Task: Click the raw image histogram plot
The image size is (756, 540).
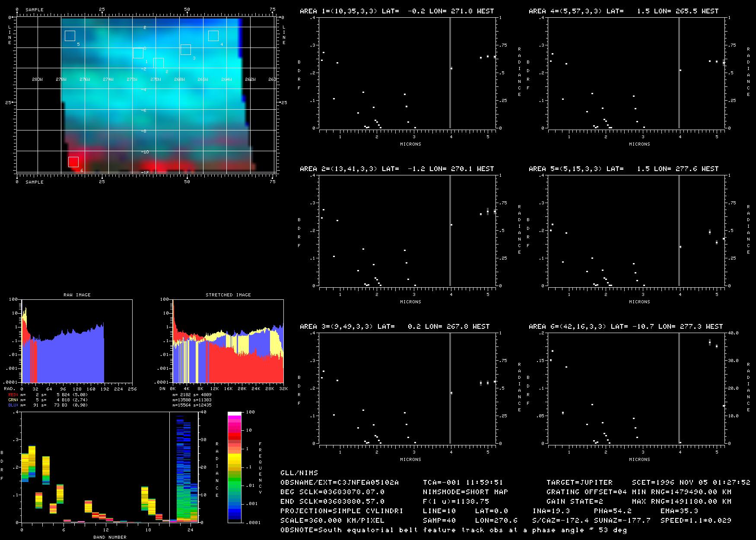Action: tap(77, 341)
